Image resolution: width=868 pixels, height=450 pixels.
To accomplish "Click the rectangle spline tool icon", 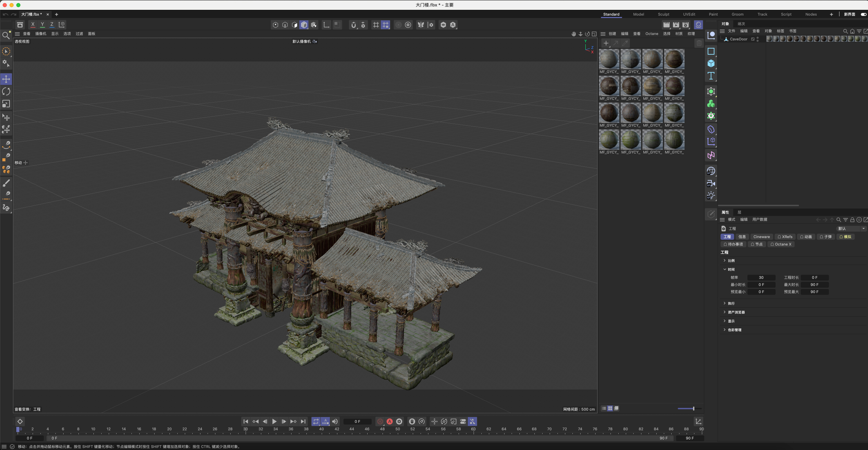I will [x=711, y=51].
